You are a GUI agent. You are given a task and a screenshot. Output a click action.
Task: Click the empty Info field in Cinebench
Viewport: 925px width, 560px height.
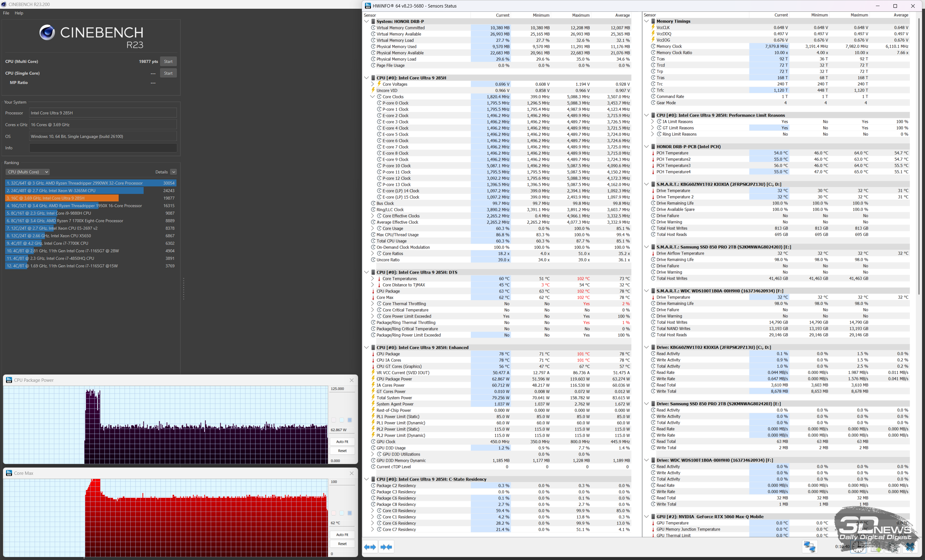click(103, 148)
